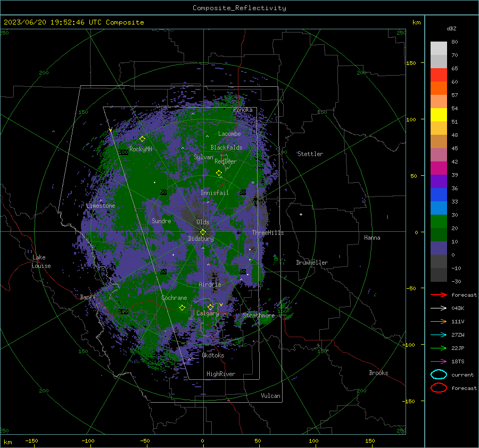The image size is (479, 448).
Task: Click the RockyMH label
Action: (141, 149)
